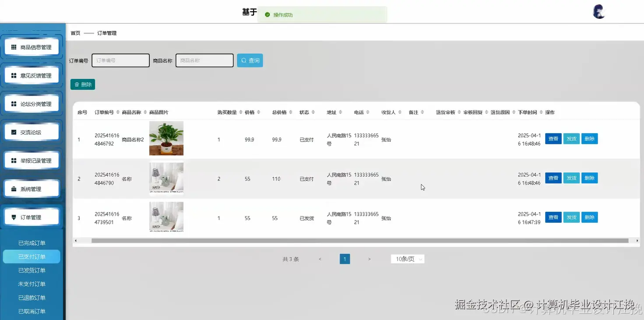Click the trash icon on the 删除 button
The height and width of the screenshot is (320, 644).
[77, 84]
